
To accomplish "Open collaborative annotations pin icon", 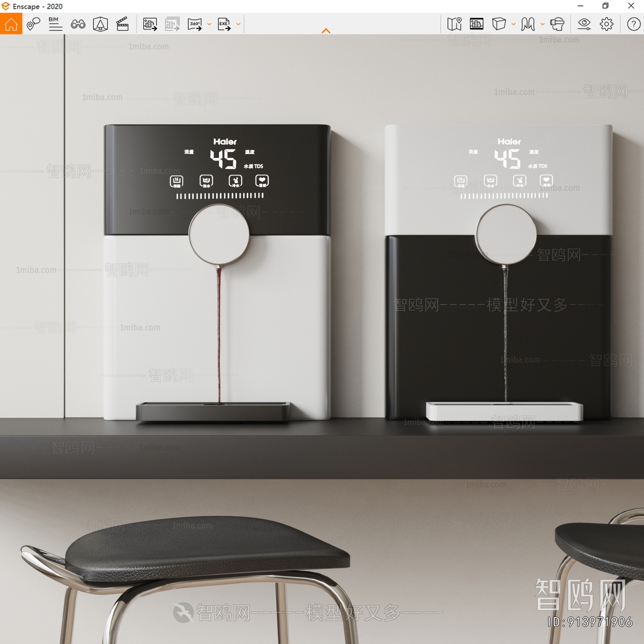I will coord(33,24).
